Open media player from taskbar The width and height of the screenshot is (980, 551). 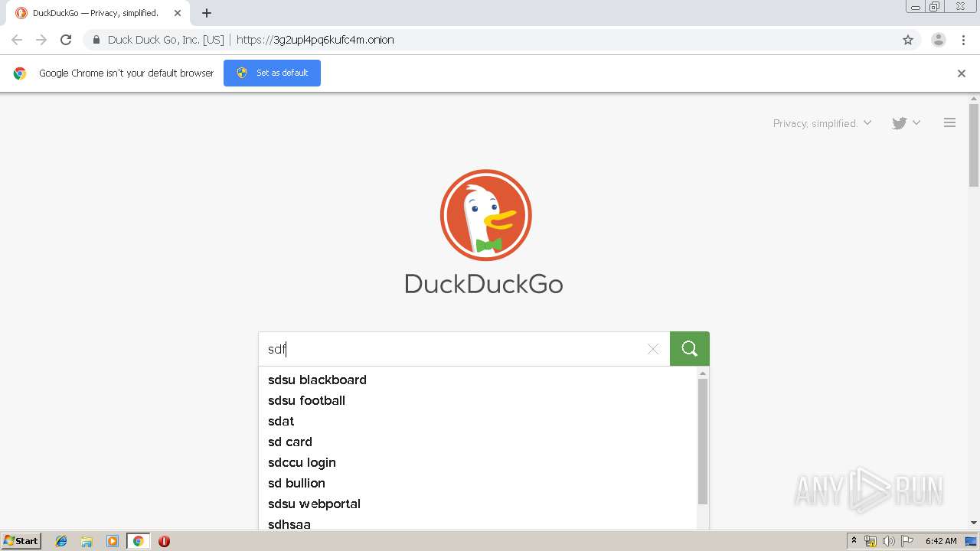tap(113, 541)
